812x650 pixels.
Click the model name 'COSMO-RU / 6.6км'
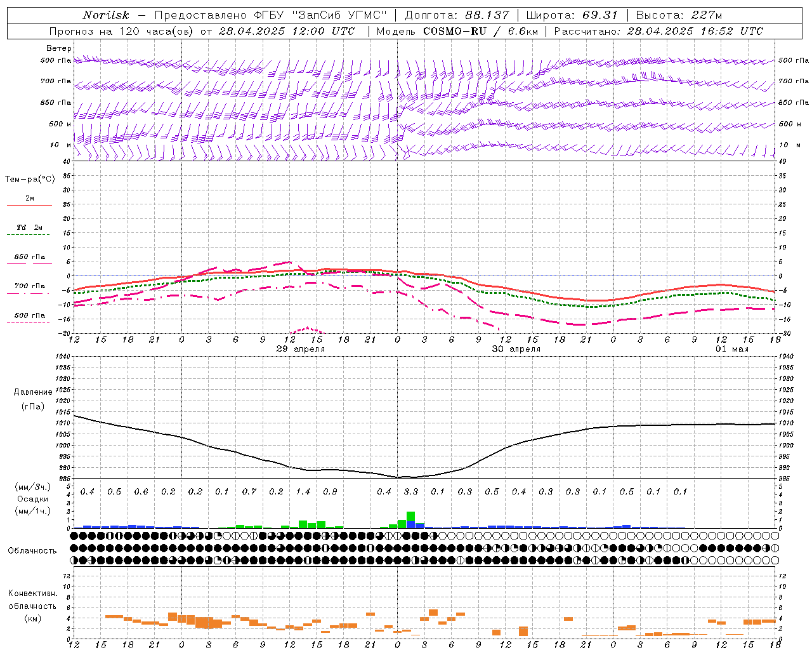tap(480, 31)
